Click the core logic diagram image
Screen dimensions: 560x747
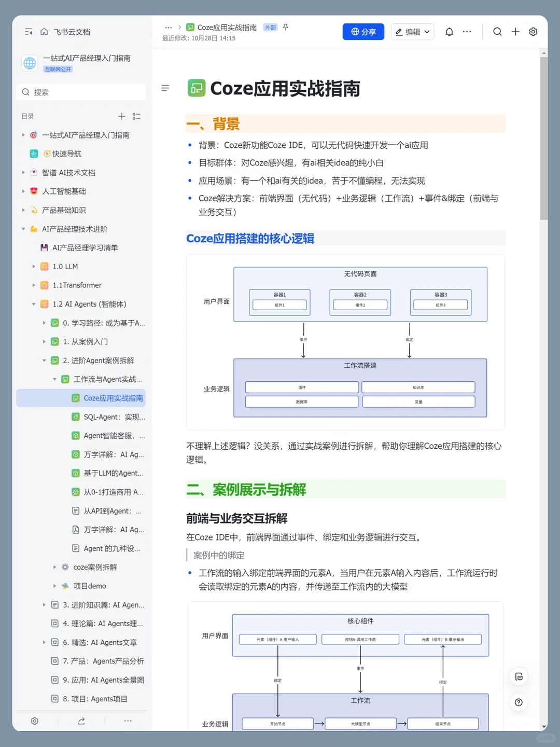[345, 342]
